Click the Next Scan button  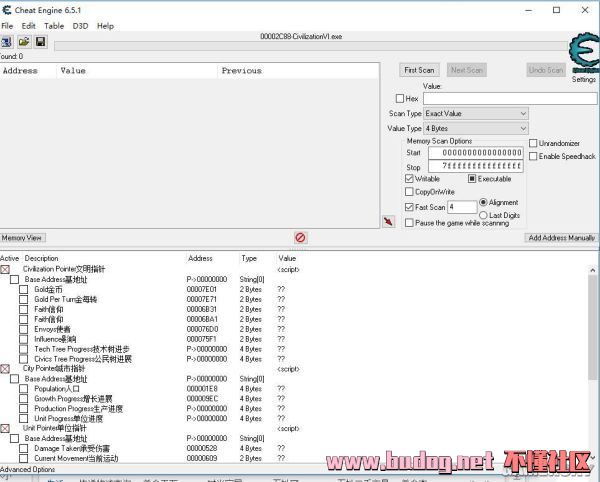tap(467, 70)
